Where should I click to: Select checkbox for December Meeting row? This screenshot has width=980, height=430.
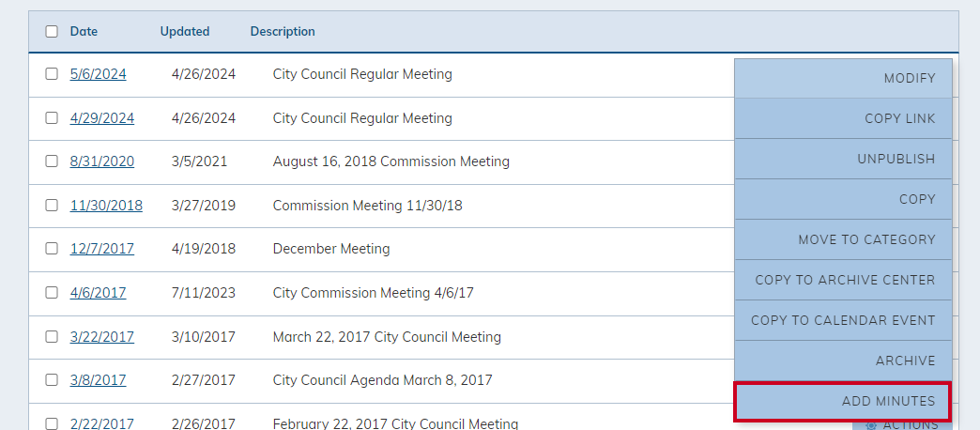click(x=52, y=249)
